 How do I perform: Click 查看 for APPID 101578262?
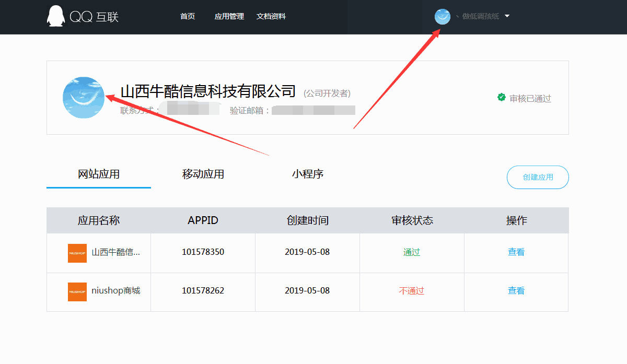pos(516,291)
